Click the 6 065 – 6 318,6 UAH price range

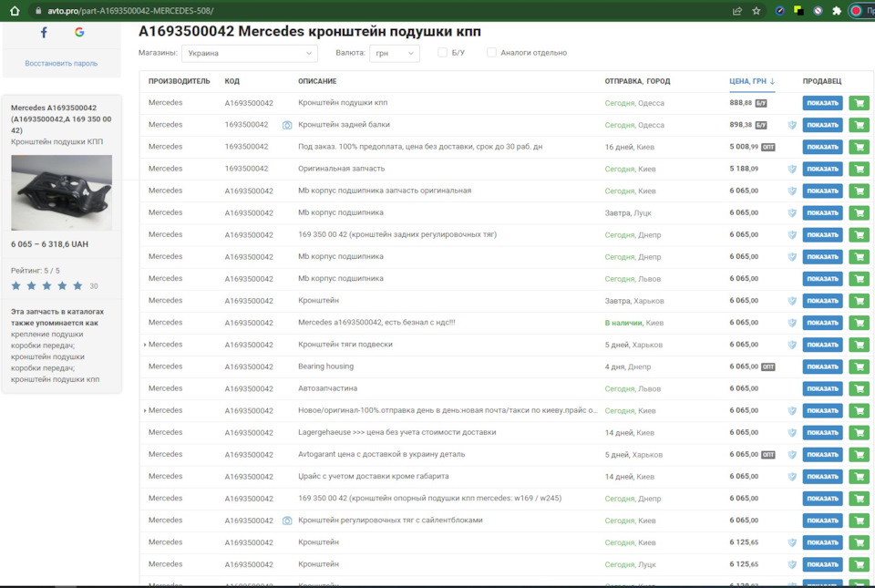(49, 244)
